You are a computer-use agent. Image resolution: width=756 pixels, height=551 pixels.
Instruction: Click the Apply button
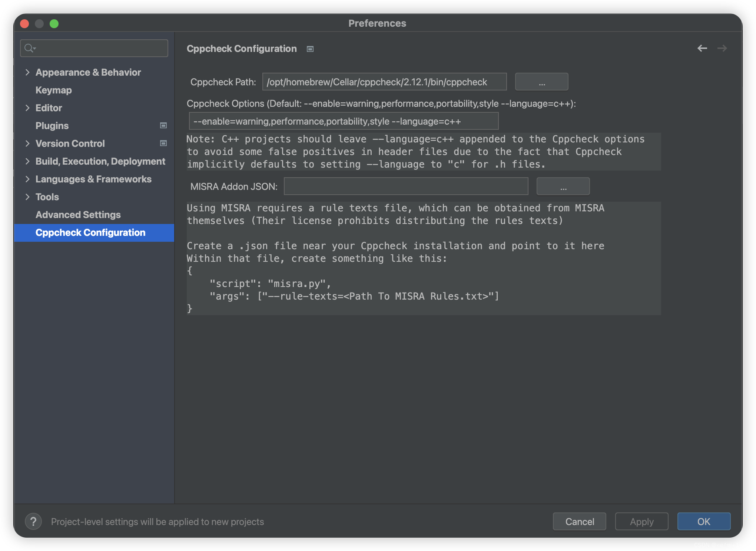point(641,521)
